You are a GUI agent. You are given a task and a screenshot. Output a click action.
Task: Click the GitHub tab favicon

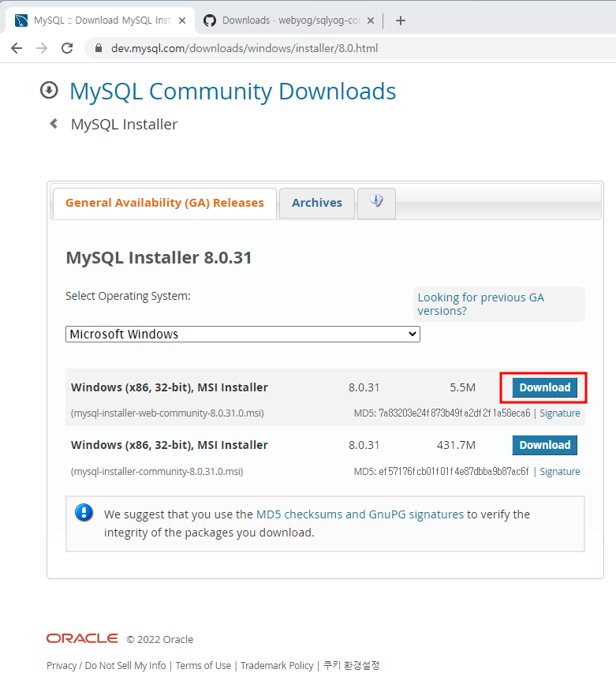210,21
